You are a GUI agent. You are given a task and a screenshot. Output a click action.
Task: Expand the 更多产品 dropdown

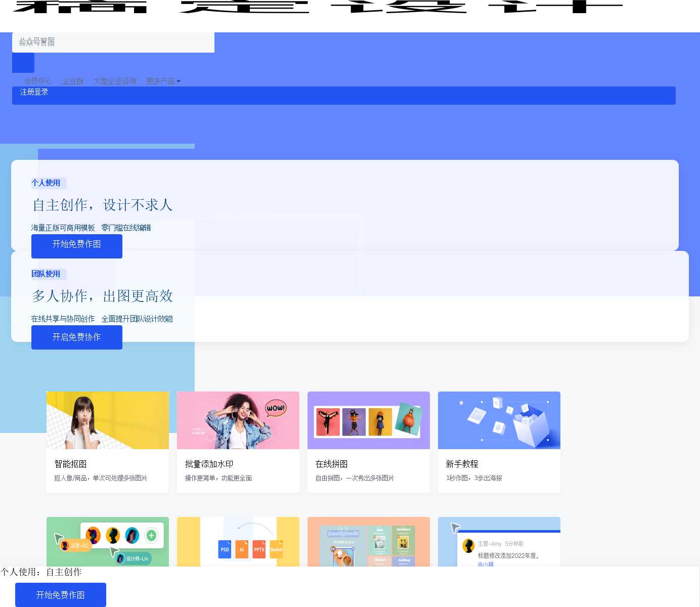coord(163,81)
